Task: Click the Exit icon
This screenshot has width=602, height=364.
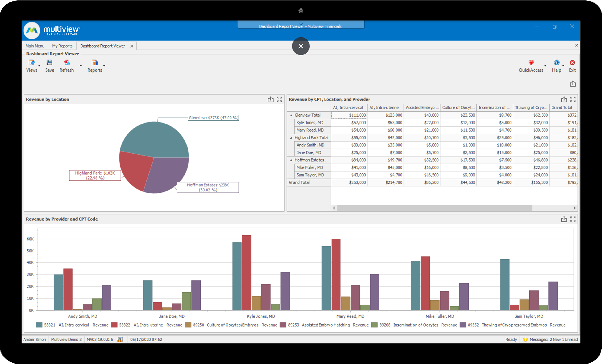Action: click(x=572, y=63)
